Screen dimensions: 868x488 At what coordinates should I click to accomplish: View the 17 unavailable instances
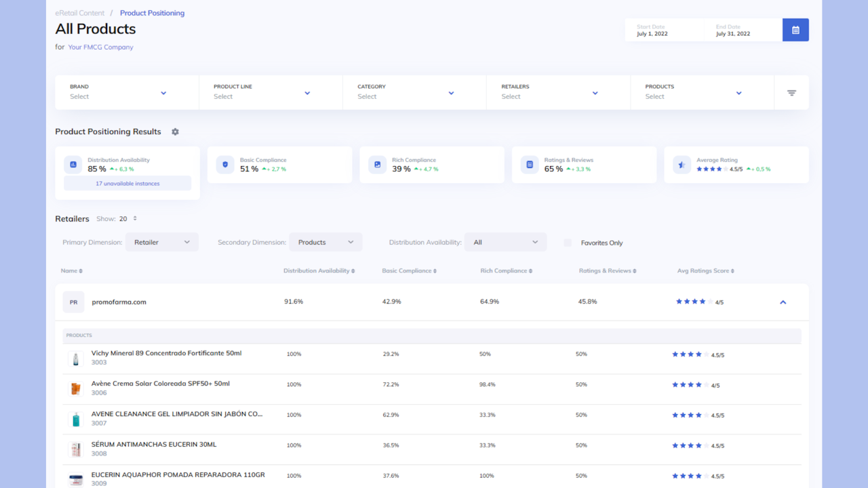tap(127, 184)
